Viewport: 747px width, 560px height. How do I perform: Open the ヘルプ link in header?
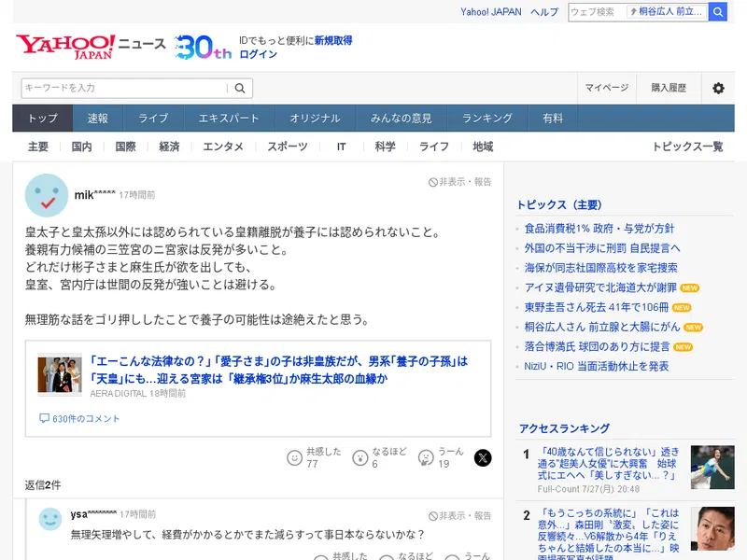pyautogui.click(x=544, y=12)
